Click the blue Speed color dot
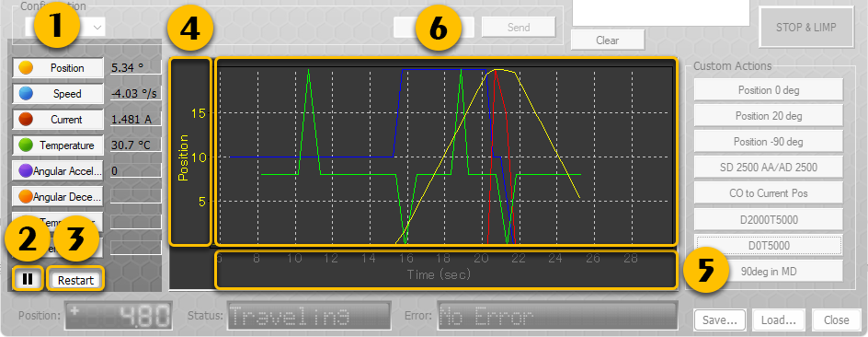The image size is (868, 337). tap(26, 94)
